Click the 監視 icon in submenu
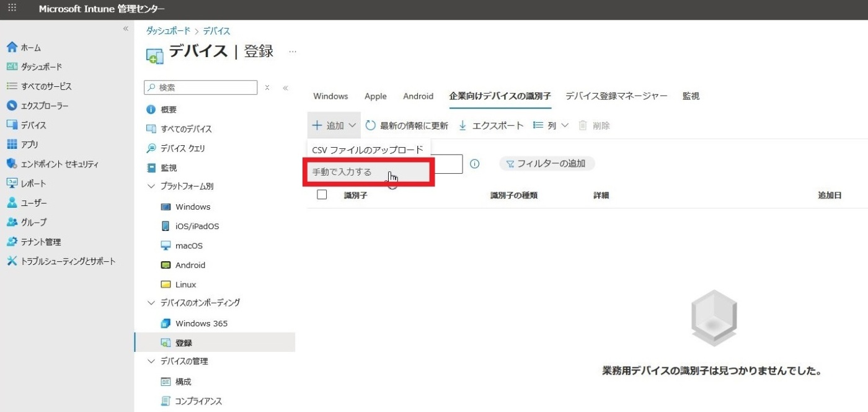The image size is (868, 412). pyautogui.click(x=151, y=168)
